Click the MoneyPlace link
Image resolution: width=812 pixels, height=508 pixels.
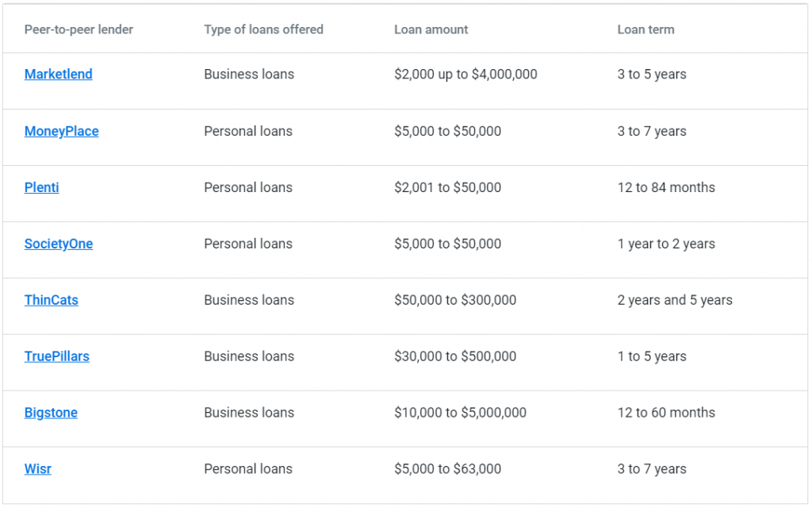(x=61, y=132)
